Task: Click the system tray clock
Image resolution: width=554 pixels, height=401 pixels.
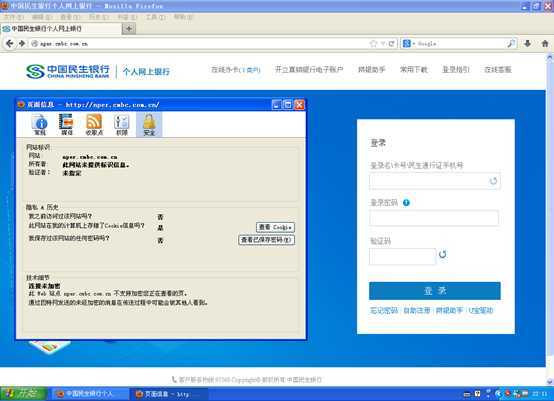Action: click(x=540, y=394)
